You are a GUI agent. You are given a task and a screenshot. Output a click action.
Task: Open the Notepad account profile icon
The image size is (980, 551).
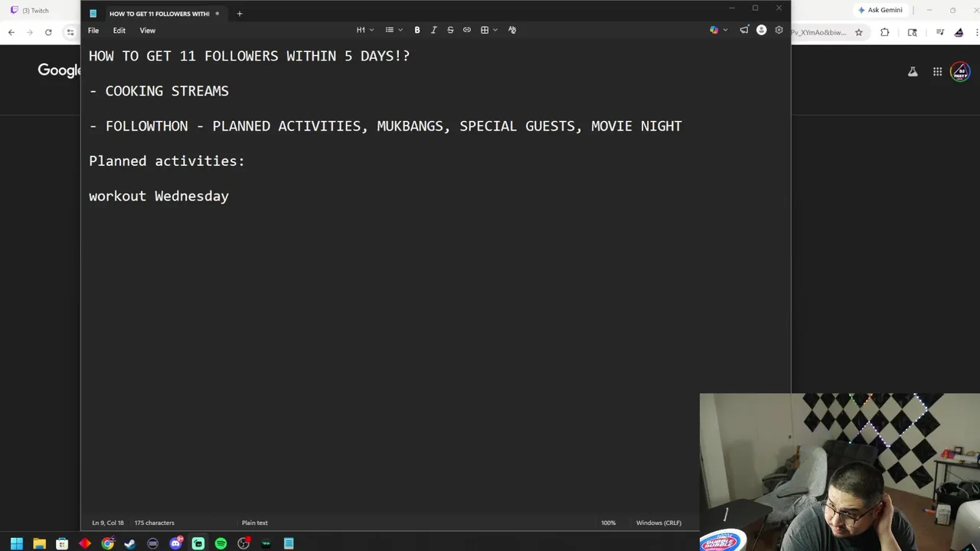pos(761,30)
